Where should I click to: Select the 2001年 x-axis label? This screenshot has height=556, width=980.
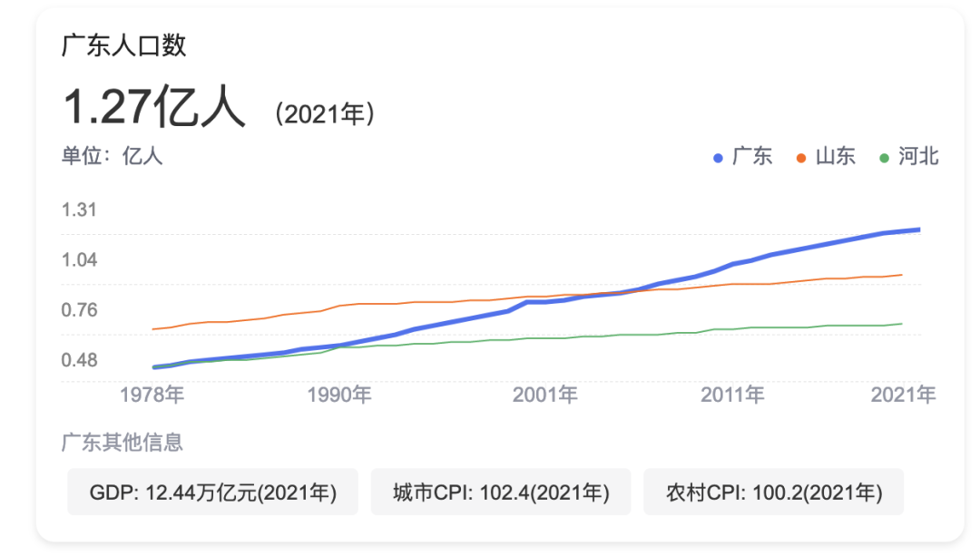pyautogui.click(x=544, y=395)
